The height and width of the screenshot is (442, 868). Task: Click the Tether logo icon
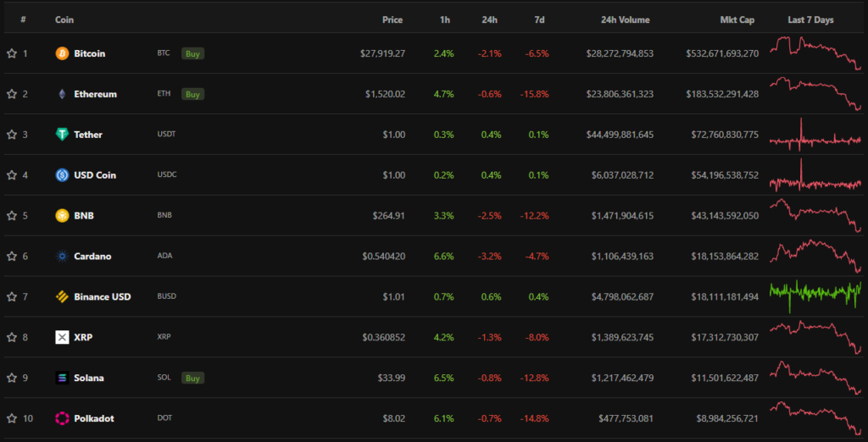(x=62, y=135)
